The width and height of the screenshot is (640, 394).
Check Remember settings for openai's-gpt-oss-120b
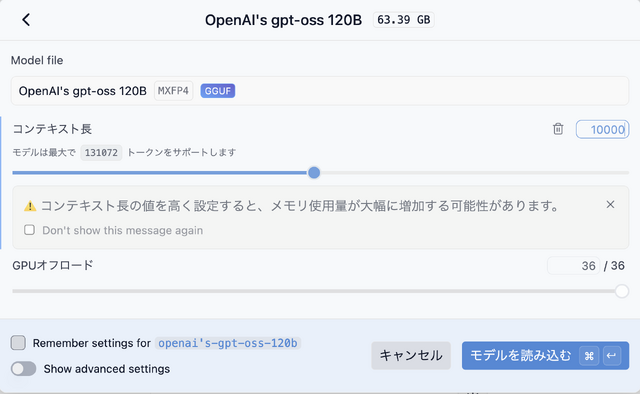click(18, 343)
